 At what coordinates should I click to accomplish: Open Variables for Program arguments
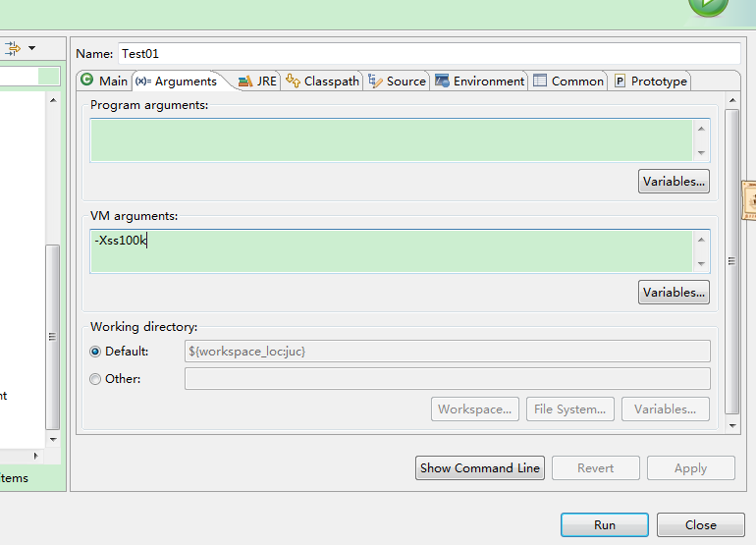pos(674,182)
